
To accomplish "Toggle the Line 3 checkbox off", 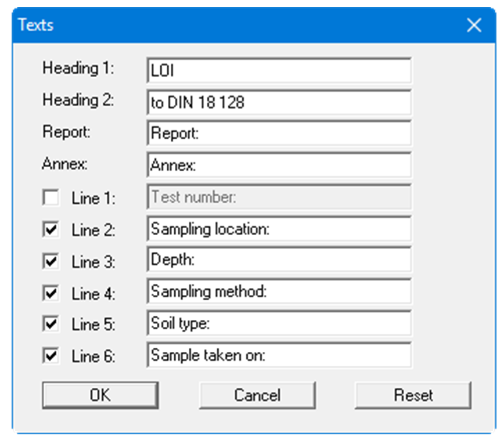I will (51, 261).
